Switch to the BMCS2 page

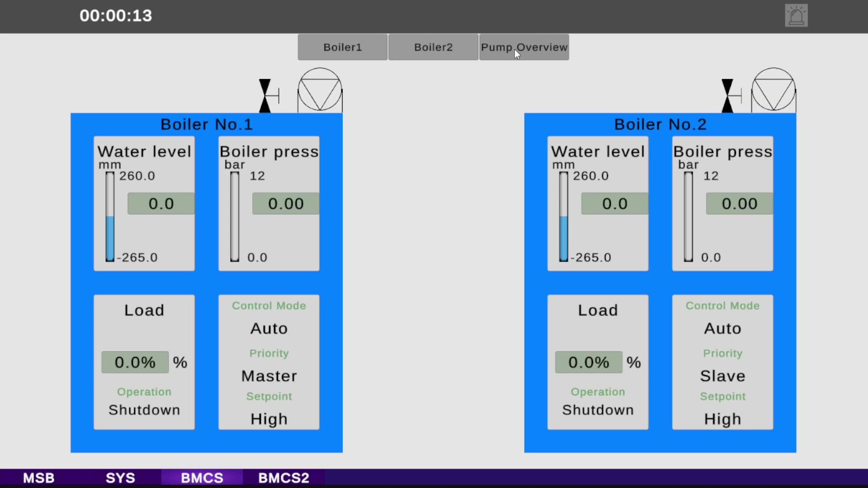click(284, 478)
